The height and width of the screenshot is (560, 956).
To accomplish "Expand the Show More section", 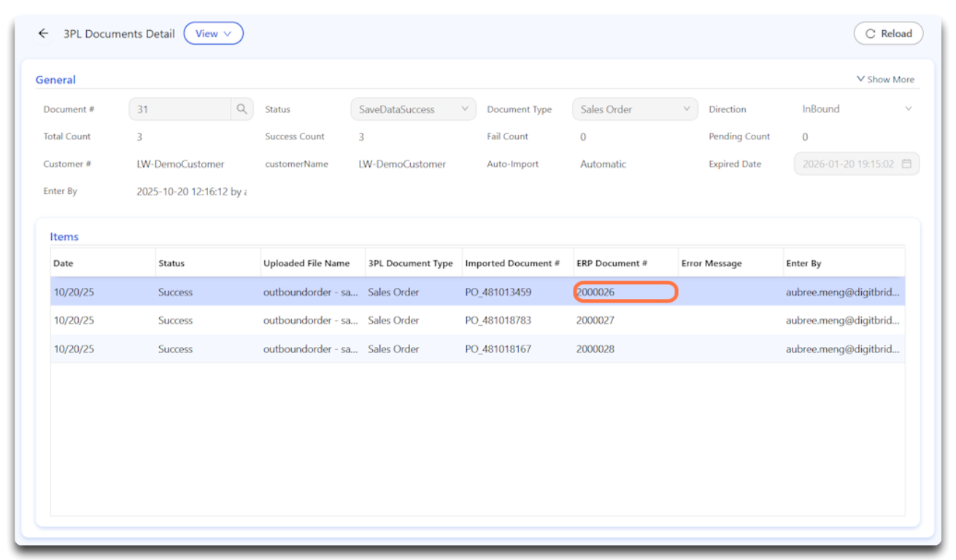I will click(x=884, y=79).
